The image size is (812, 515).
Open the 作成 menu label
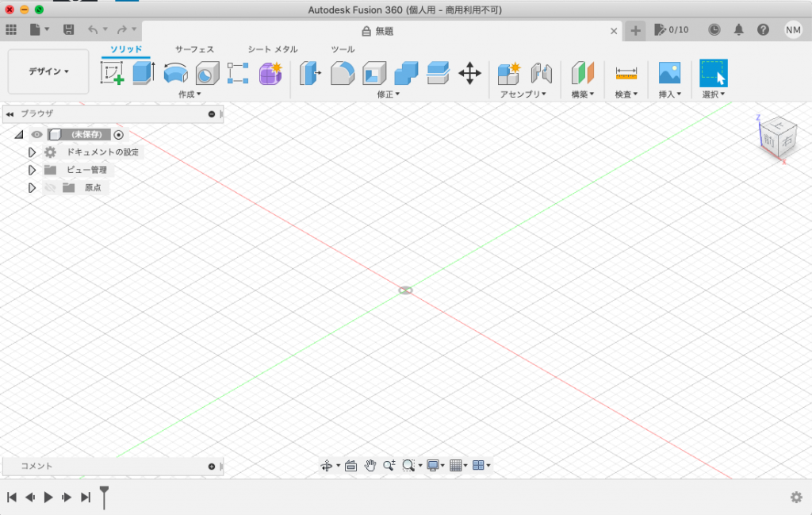point(190,94)
